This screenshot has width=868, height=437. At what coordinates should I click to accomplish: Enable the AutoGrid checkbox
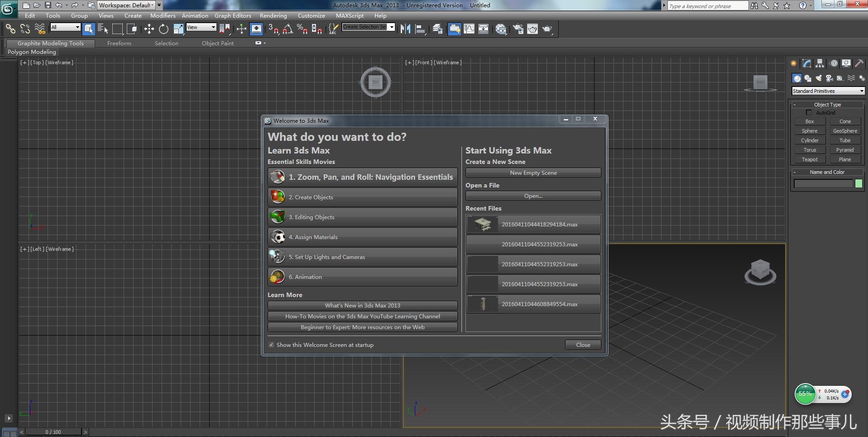[x=809, y=113]
